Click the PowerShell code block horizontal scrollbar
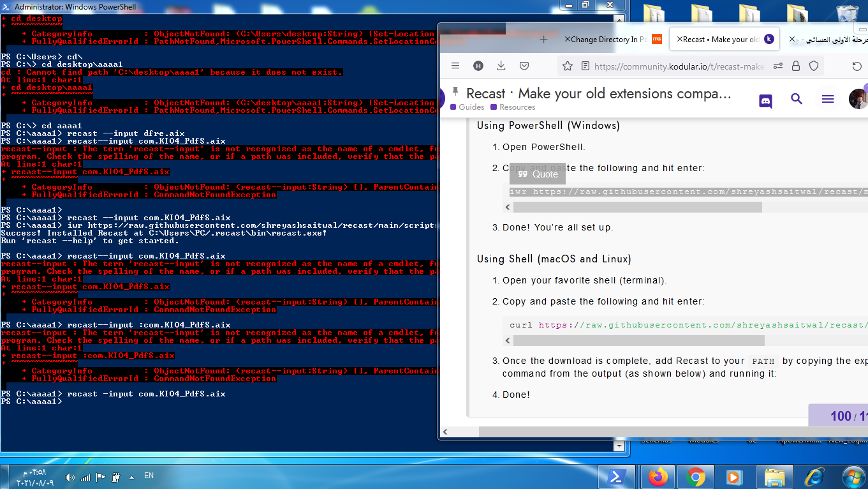The height and width of the screenshot is (489, 868). [637, 207]
